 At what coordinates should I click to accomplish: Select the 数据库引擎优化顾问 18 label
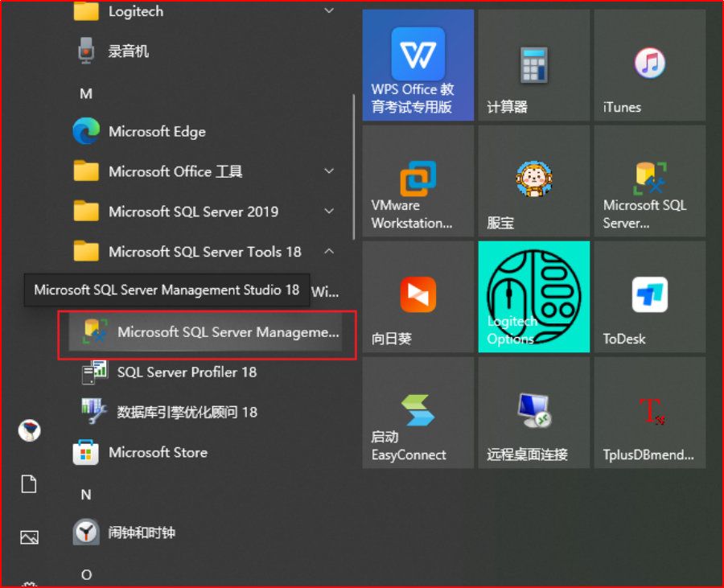click(x=187, y=412)
